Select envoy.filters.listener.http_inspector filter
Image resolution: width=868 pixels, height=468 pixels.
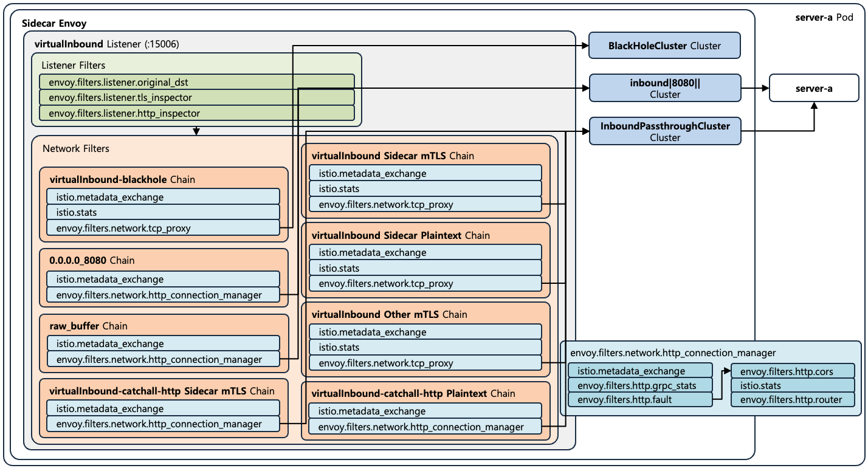(196, 113)
